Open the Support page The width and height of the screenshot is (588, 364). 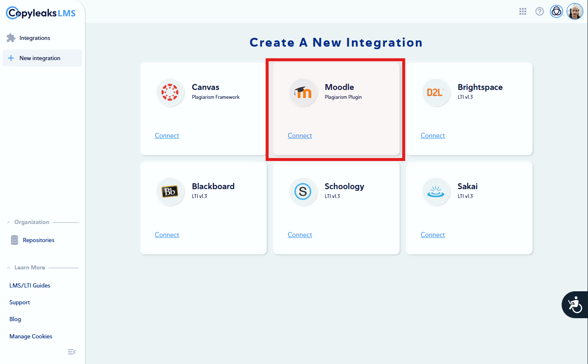20,302
